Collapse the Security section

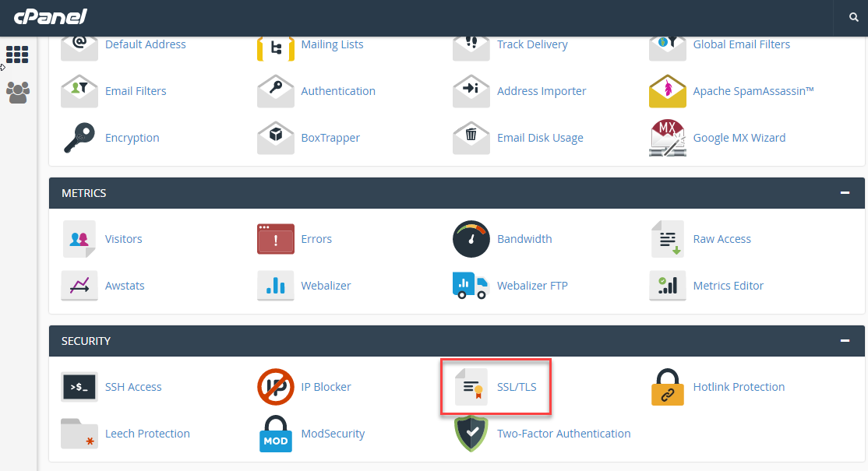pyautogui.click(x=845, y=341)
